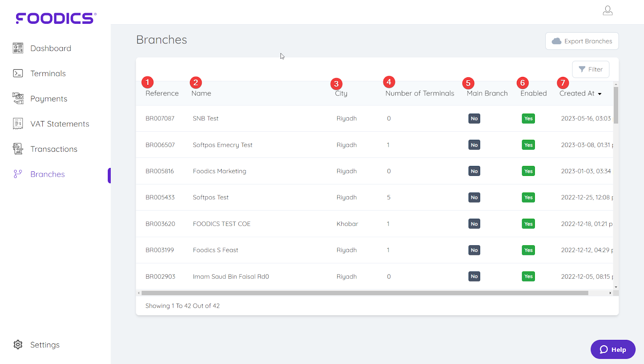The height and width of the screenshot is (364, 644).
Task: Click the Filter funnel control
Action: [x=590, y=69]
